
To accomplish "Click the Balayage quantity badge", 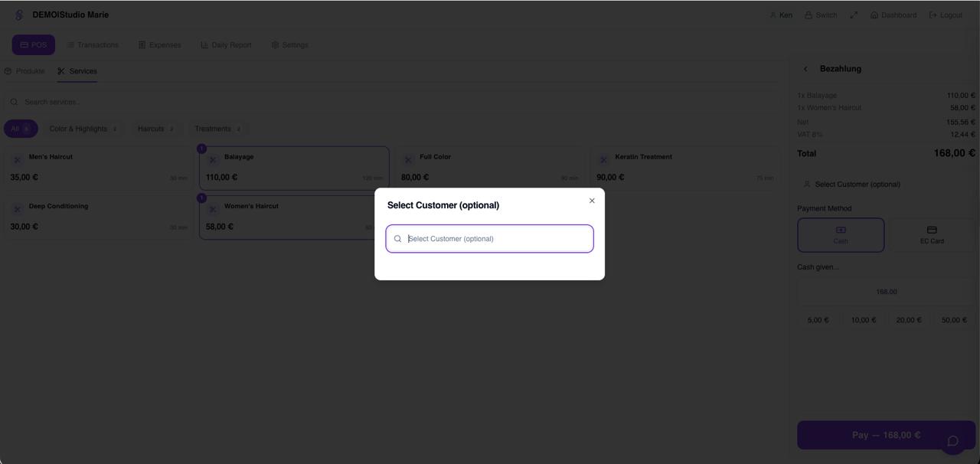I will click(x=201, y=149).
